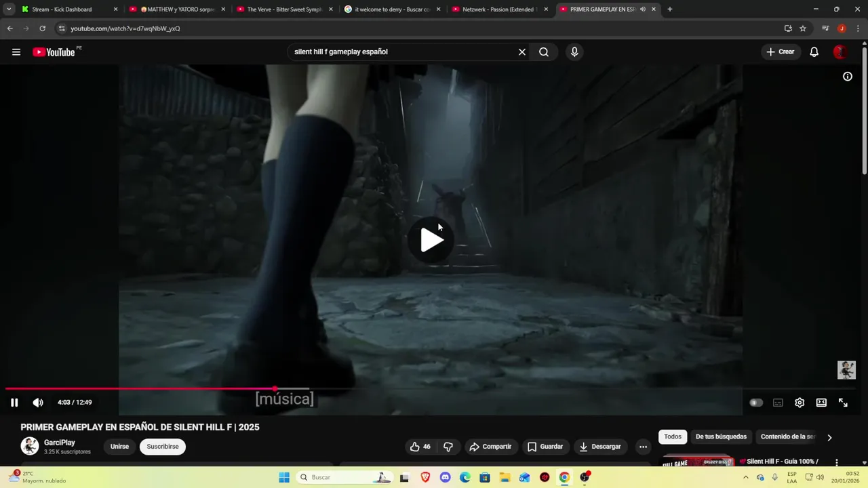The image size is (868, 488).
Task: Click the channel watermark in the video
Action: click(x=846, y=369)
